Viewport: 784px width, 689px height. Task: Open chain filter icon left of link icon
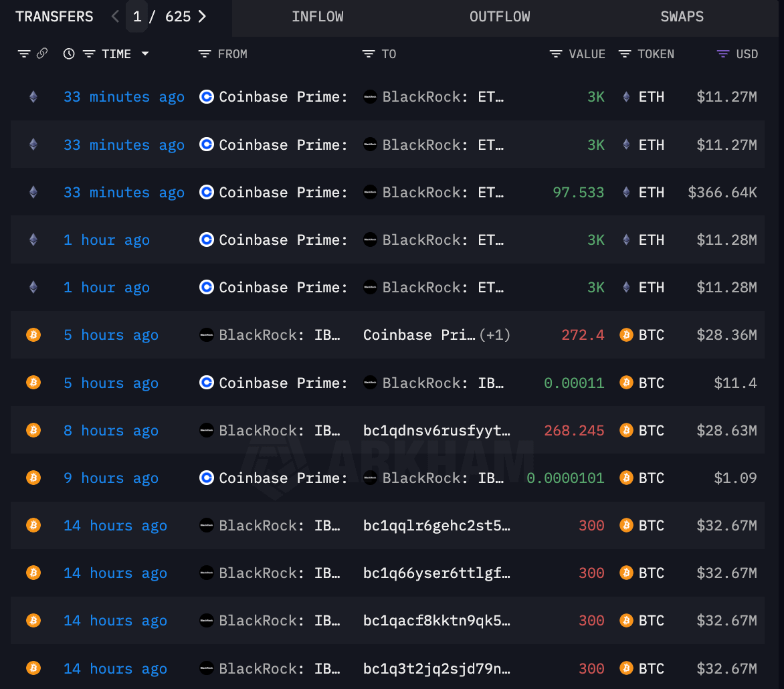coord(24,54)
